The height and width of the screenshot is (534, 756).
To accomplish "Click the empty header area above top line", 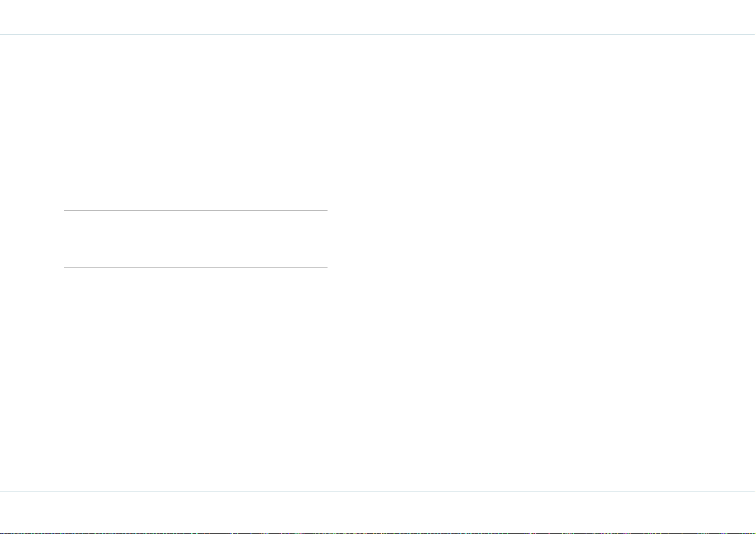I will pos(378,17).
